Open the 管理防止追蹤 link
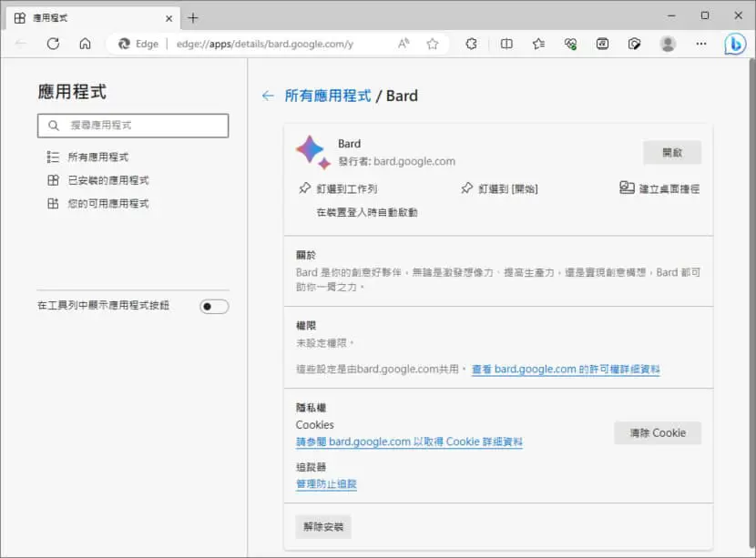Image resolution: width=756 pixels, height=558 pixels. pyautogui.click(x=326, y=483)
